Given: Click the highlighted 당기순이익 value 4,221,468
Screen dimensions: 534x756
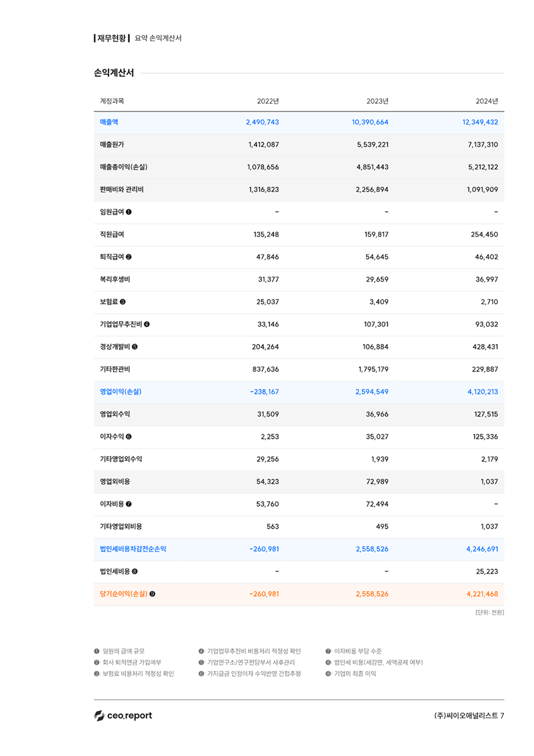Looking at the screenshot, I should 483,593.
